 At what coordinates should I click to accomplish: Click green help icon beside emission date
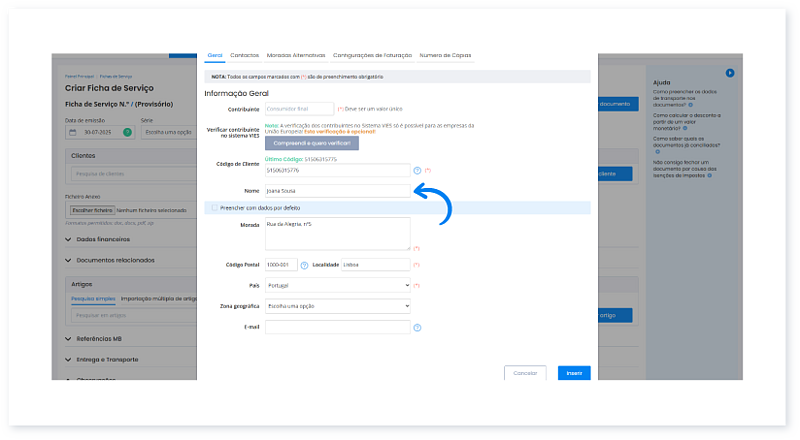click(x=127, y=132)
